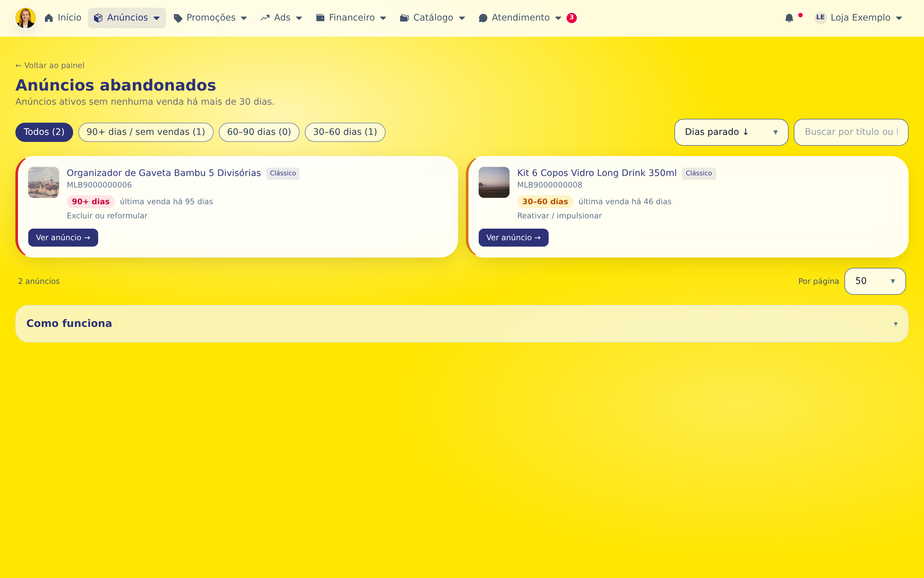Click the 90+ dias red badge
Image resolution: width=924 pixels, height=578 pixels.
pos(90,201)
